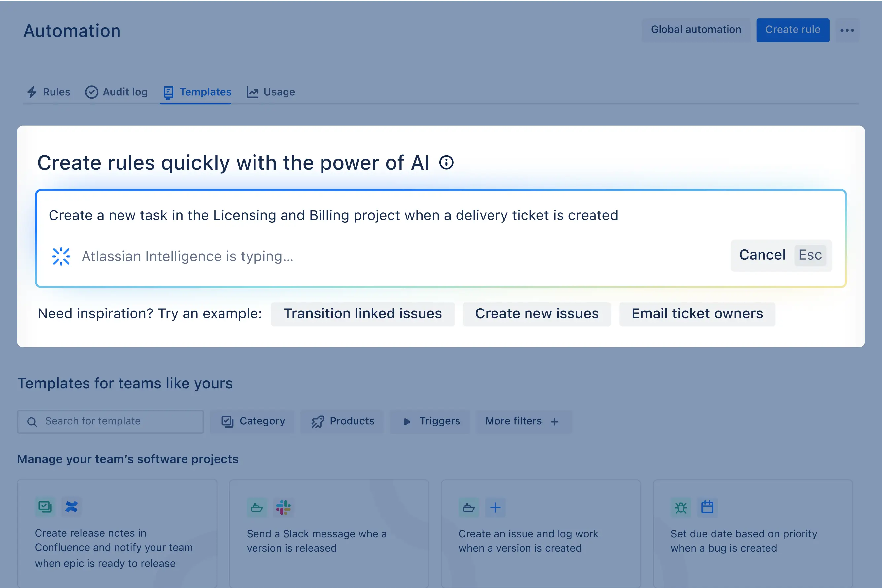This screenshot has width=882, height=588.
Task: Switch to the Audit log tab
Action: click(116, 92)
